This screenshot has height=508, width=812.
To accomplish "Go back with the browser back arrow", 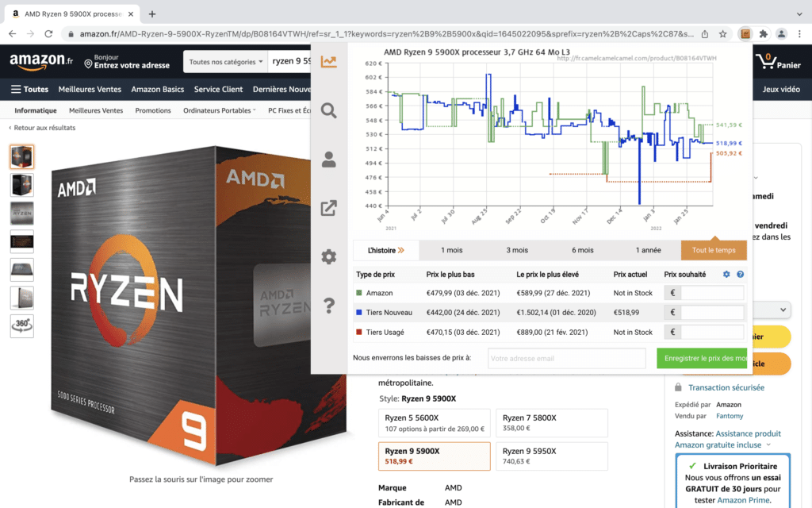I will pyautogui.click(x=13, y=34).
